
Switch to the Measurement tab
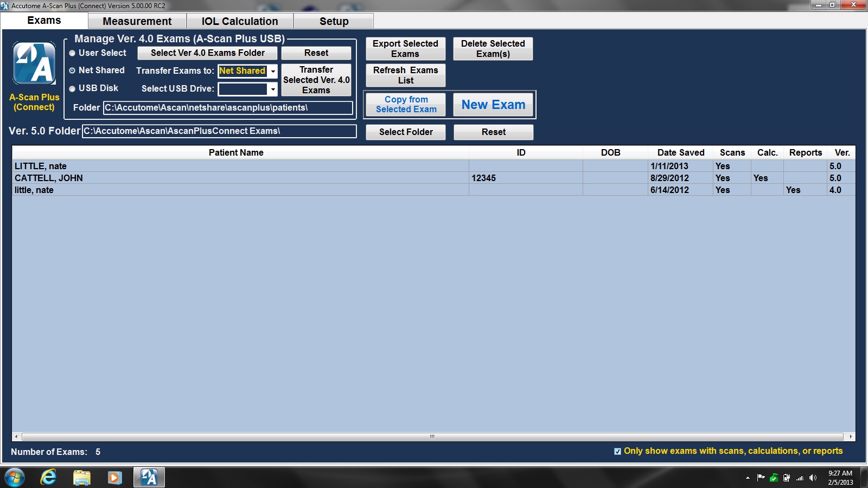pyautogui.click(x=137, y=21)
